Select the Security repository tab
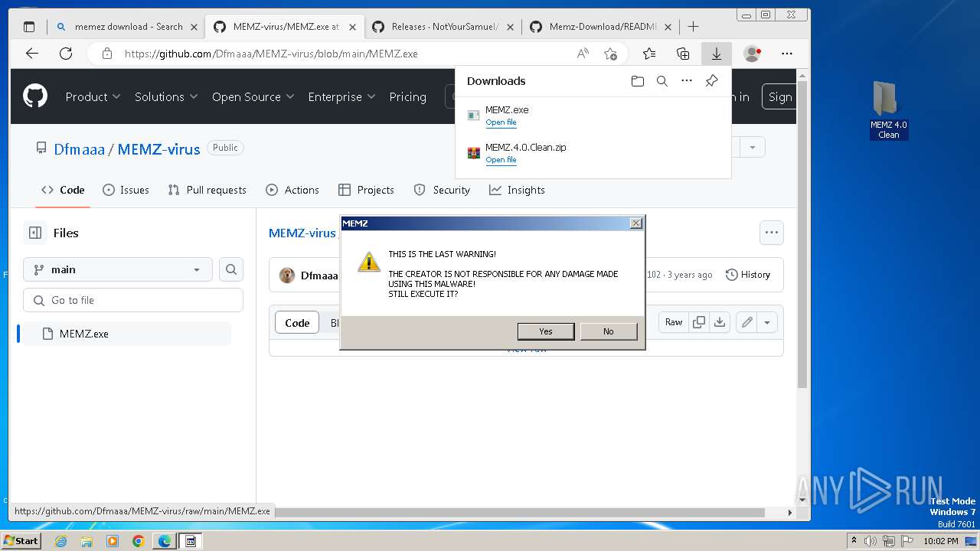Screen dimensions: 980x551 [x=442, y=190]
